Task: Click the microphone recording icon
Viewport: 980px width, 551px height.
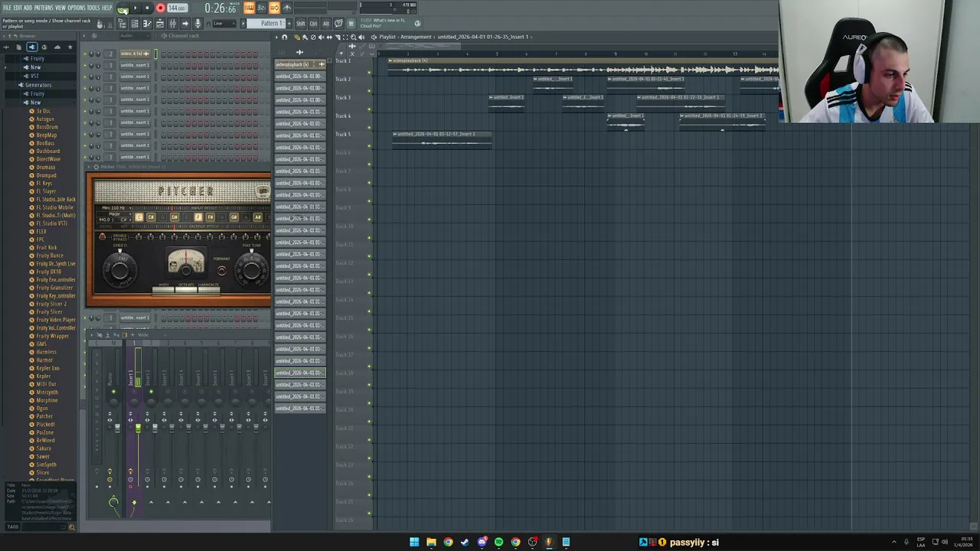Action: tap(198, 24)
